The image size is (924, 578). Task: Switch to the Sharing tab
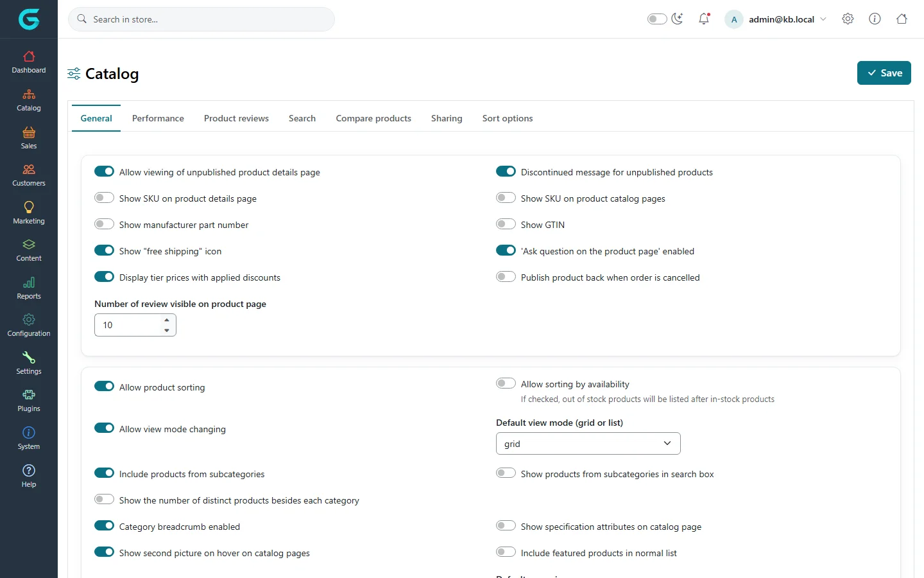pyautogui.click(x=447, y=118)
